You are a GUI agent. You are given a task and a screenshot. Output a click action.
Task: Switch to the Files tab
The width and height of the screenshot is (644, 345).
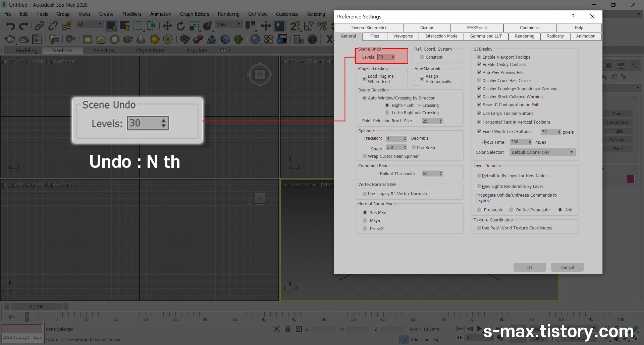(x=375, y=36)
